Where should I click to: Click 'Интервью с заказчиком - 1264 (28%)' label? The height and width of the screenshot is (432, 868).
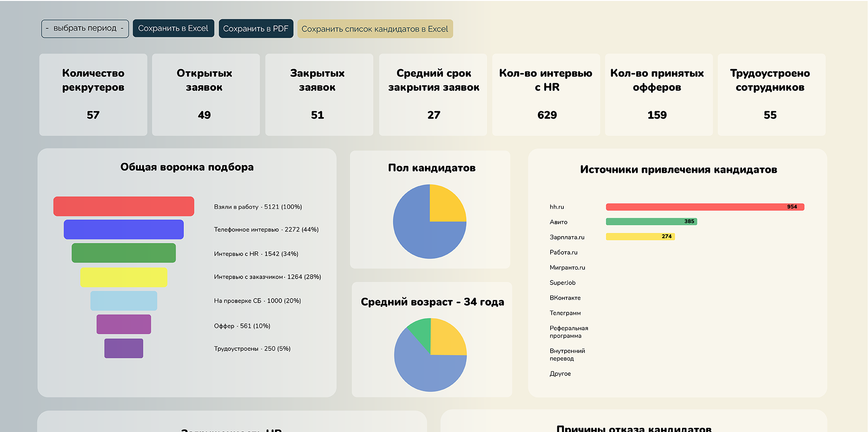pyautogui.click(x=267, y=277)
